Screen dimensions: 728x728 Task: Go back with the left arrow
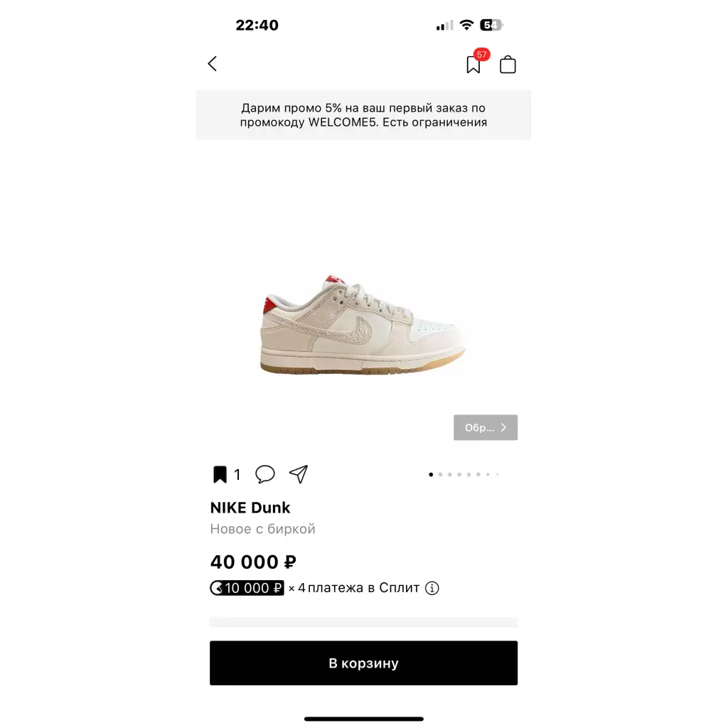pyautogui.click(x=213, y=63)
